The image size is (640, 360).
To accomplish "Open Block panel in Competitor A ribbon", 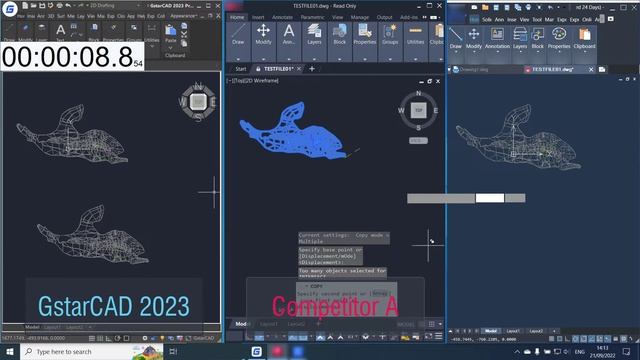I will 340,35.
